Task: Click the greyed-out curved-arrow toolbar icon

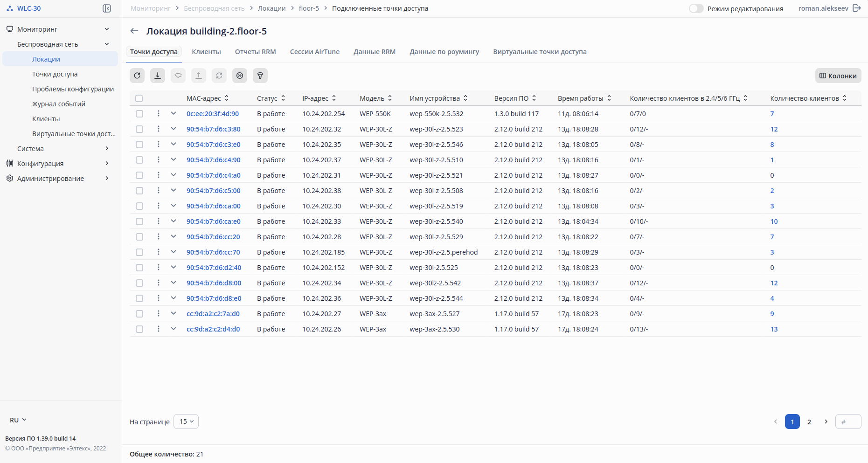Action: (178, 76)
